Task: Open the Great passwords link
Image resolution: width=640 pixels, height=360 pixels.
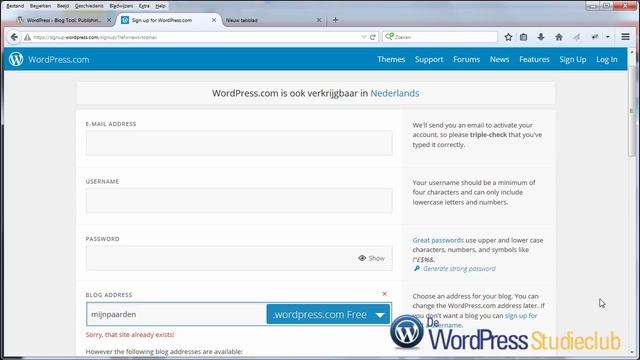Action: point(438,240)
